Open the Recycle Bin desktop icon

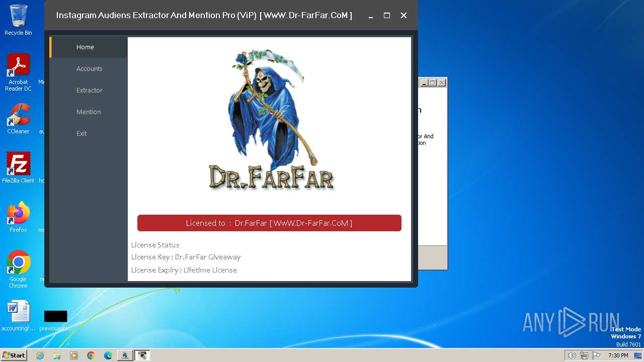click(18, 20)
